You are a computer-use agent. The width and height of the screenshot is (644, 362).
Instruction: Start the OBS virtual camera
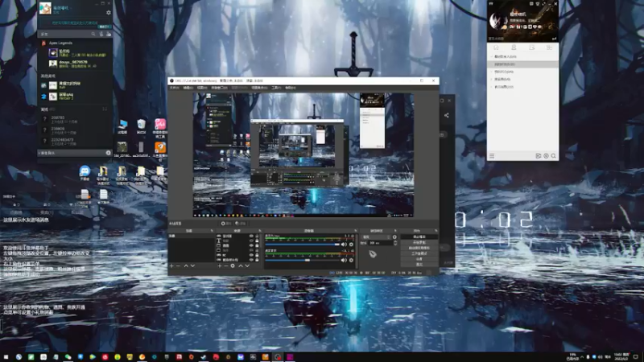coord(419,248)
